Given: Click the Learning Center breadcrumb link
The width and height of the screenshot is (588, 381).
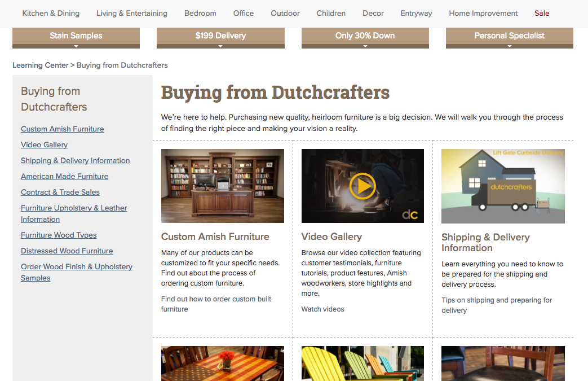Looking at the screenshot, I should point(41,65).
